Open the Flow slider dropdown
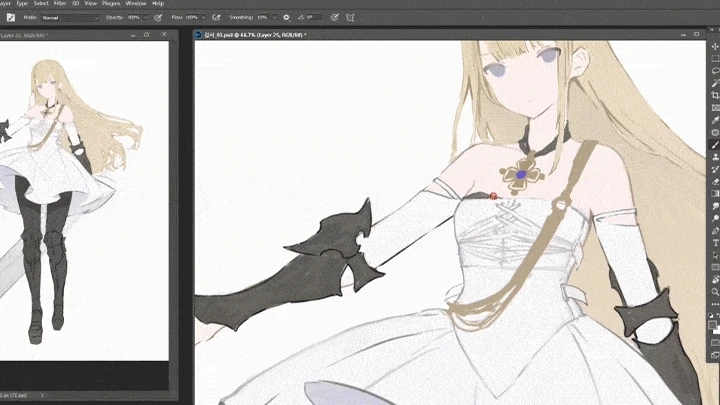The width and height of the screenshot is (720, 405). click(x=203, y=17)
